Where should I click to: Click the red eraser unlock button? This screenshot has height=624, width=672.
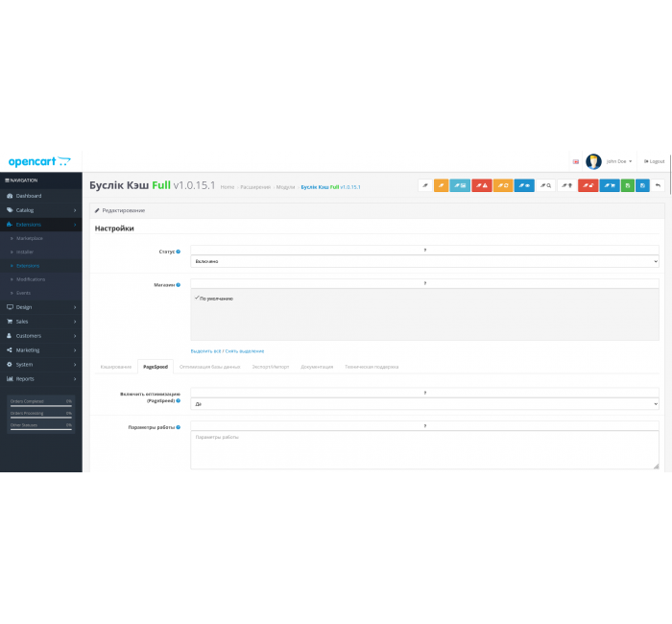tap(588, 185)
